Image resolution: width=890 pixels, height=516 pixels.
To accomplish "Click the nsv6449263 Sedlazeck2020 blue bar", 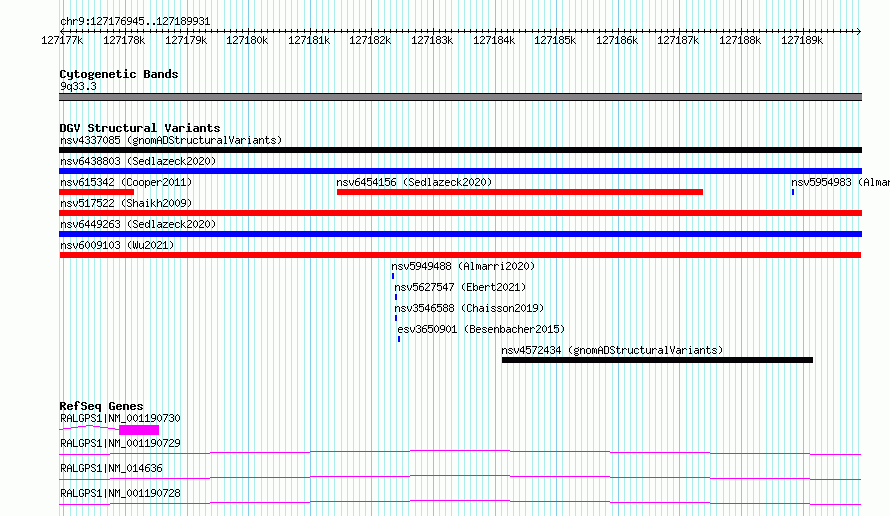I will click(460, 234).
